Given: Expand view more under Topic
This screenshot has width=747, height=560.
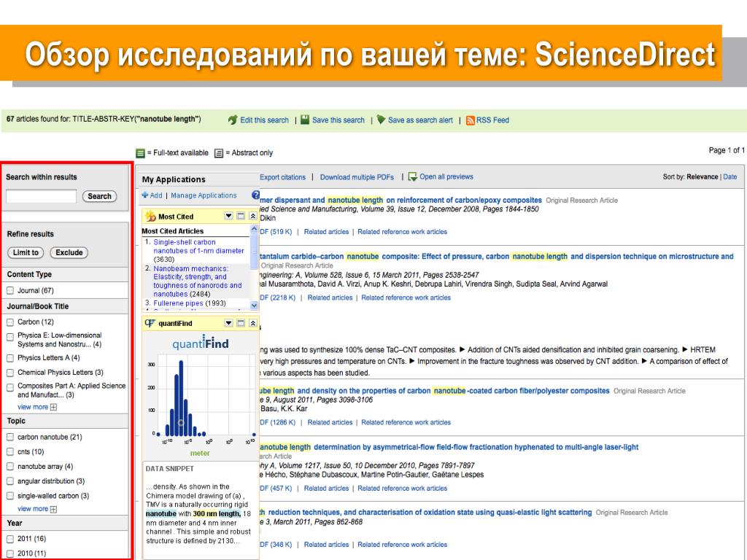Looking at the screenshot, I should coord(33,509).
